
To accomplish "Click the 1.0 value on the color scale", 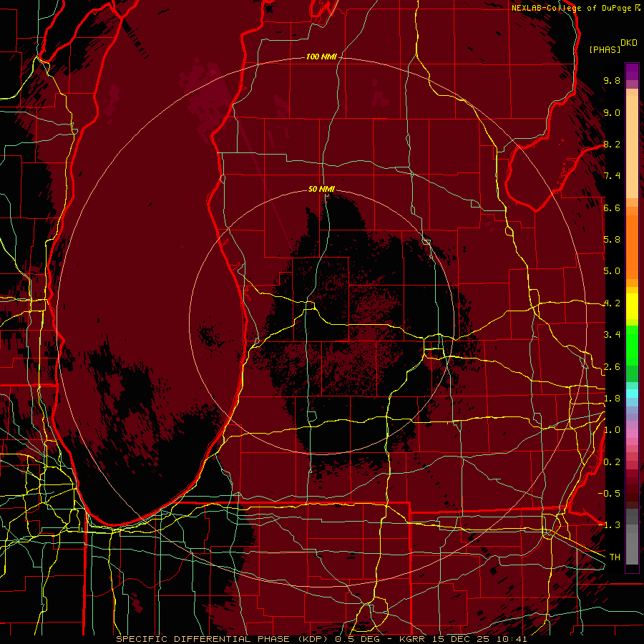I will (612, 430).
